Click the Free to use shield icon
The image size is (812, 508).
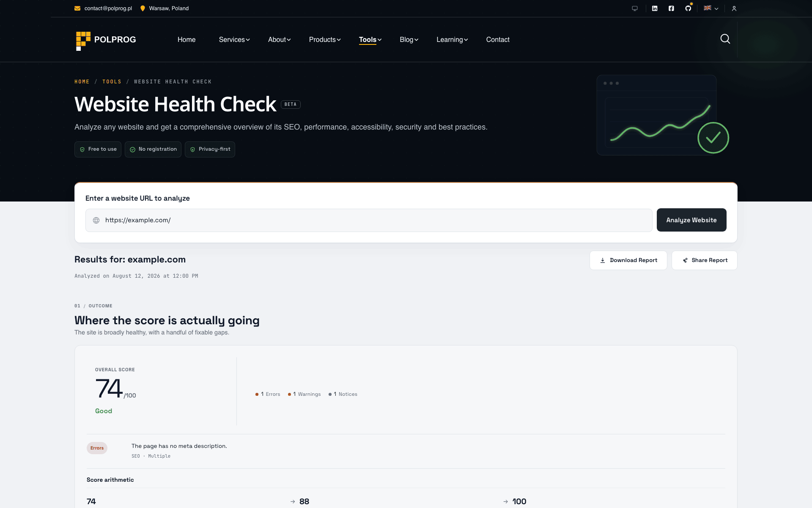(x=82, y=149)
